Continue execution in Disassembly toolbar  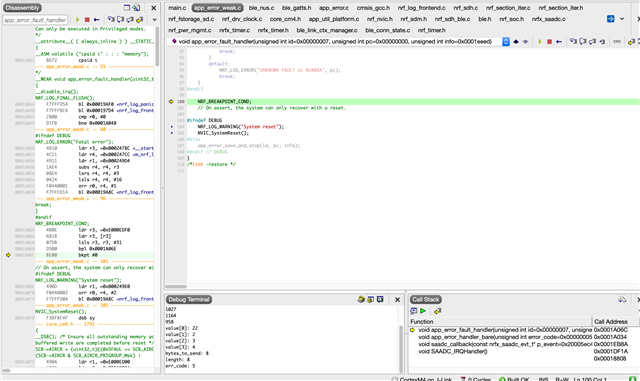point(78,19)
